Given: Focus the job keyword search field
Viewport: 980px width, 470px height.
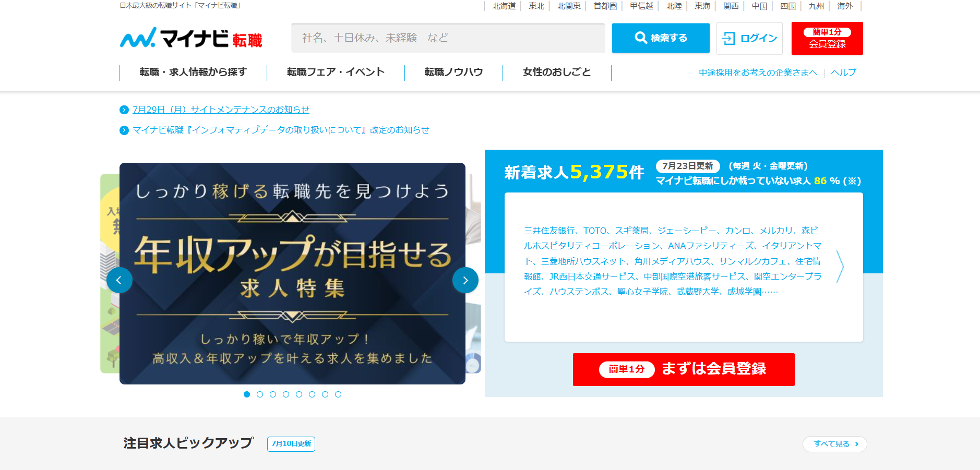Looking at the screenshot, I should coord(448,38).
